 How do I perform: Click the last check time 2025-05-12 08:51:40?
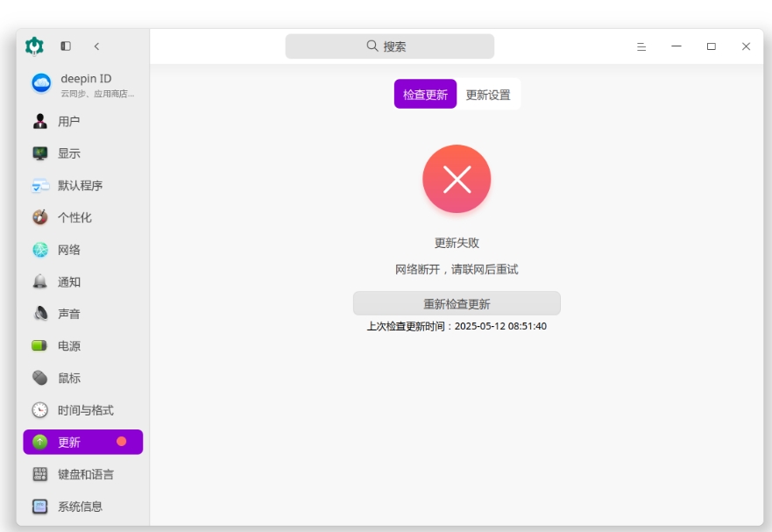pos(500,326)
